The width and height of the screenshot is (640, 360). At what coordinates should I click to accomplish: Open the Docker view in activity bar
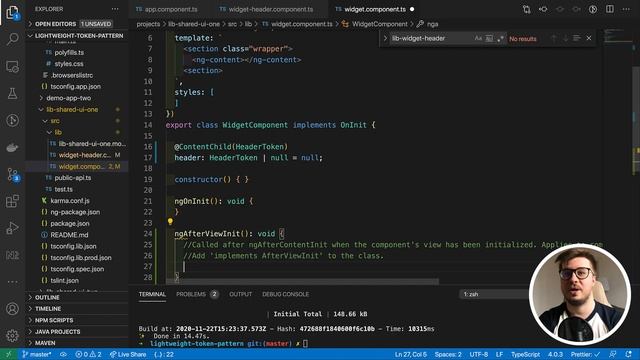click(13, 147)
